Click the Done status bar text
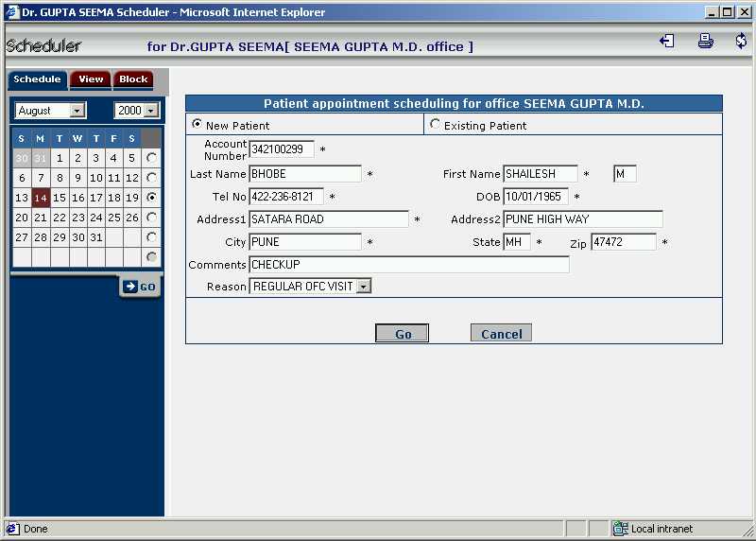This screenshot has width=756, height=541. [36, 529]
